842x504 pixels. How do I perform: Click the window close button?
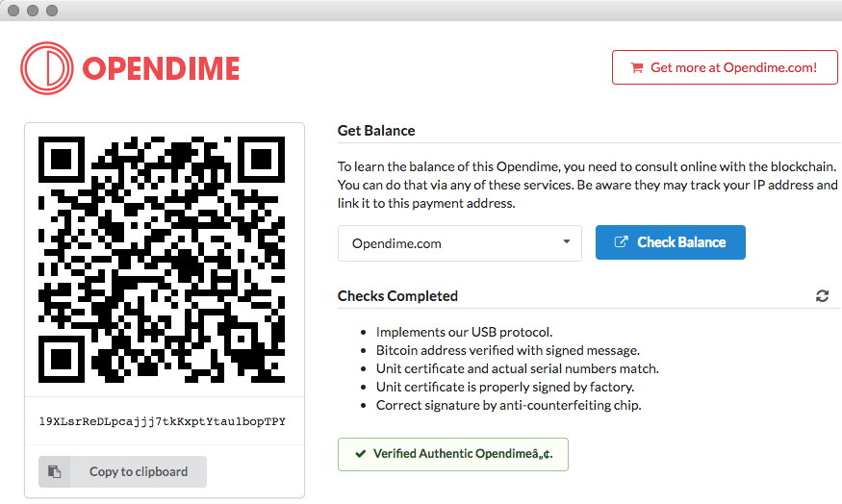click(x=13, y=11)
